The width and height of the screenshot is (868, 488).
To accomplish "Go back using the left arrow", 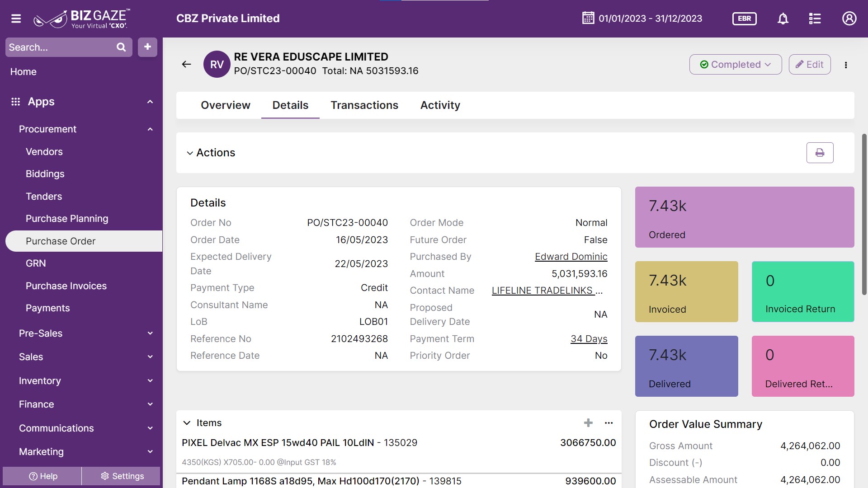I will (186, 64).
